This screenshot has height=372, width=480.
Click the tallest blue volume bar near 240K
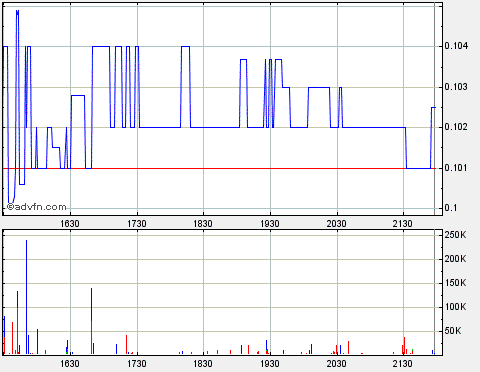pos(27,297)
